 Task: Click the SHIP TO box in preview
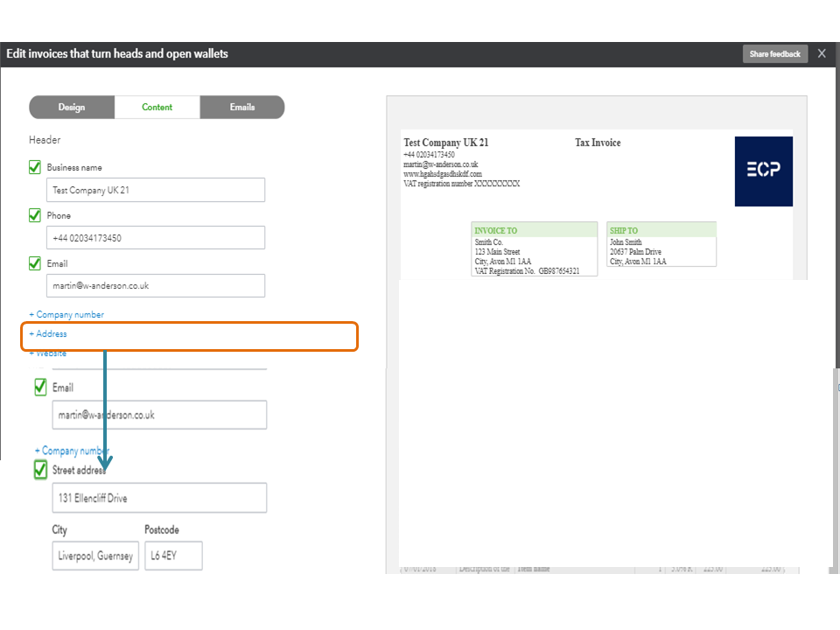(661, 244)
